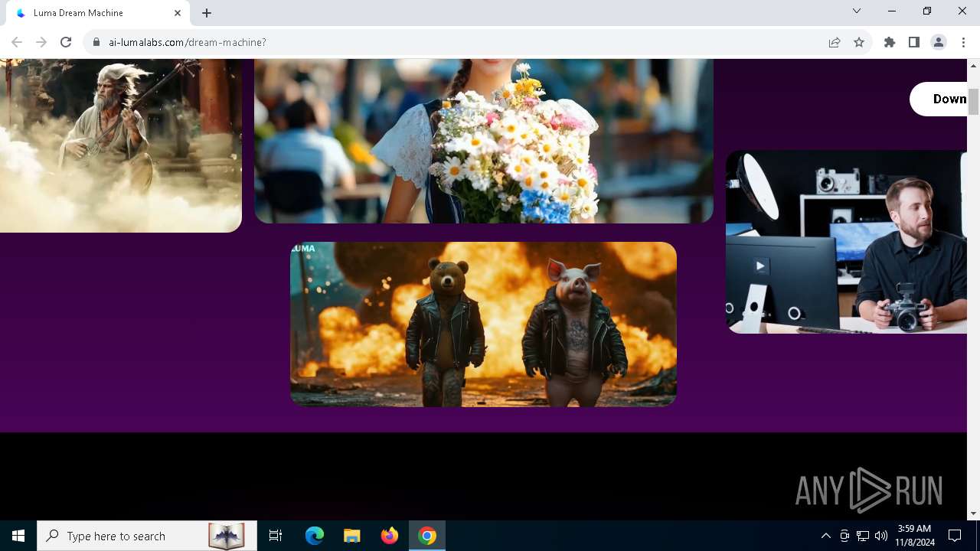Open Task View on the taskbar
980x551 pixels.
[x=276, y=536]
